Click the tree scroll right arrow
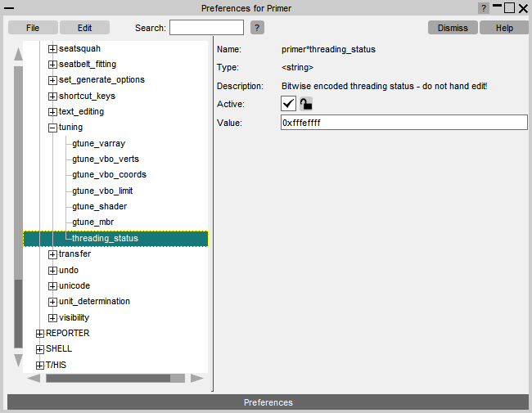Viewport: 532px width, 413px height. (196, 378)
